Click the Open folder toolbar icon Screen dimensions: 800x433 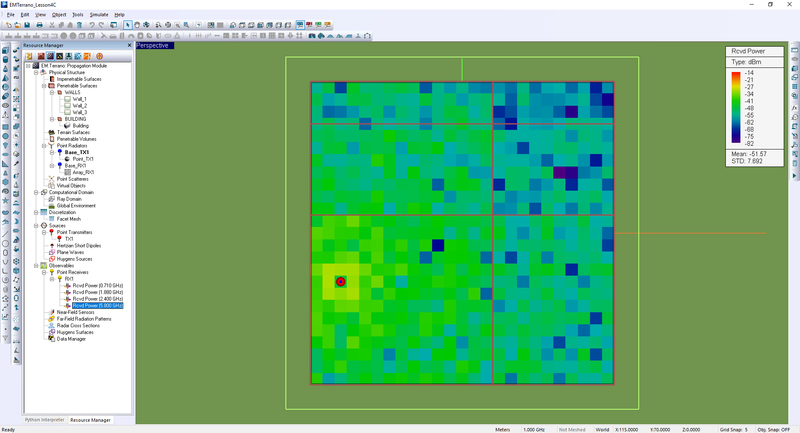point(17,25)
